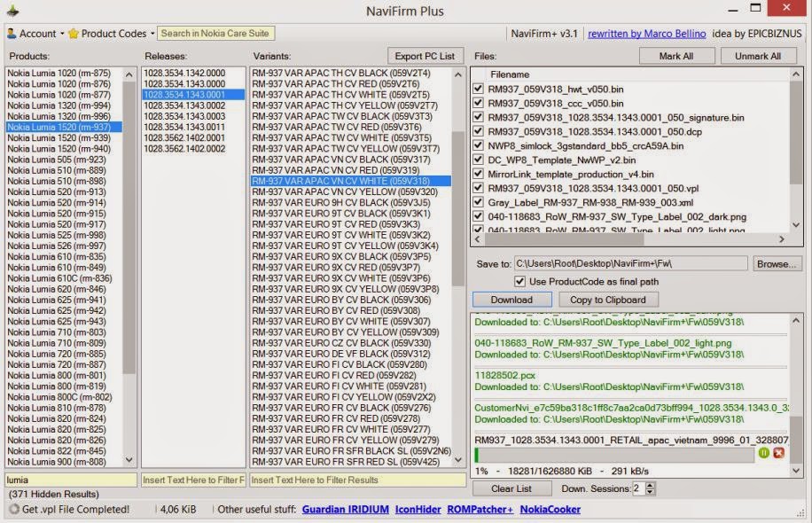Pause the current download with green icon
The height and width of the screenshot is (523, 812).
764,453
